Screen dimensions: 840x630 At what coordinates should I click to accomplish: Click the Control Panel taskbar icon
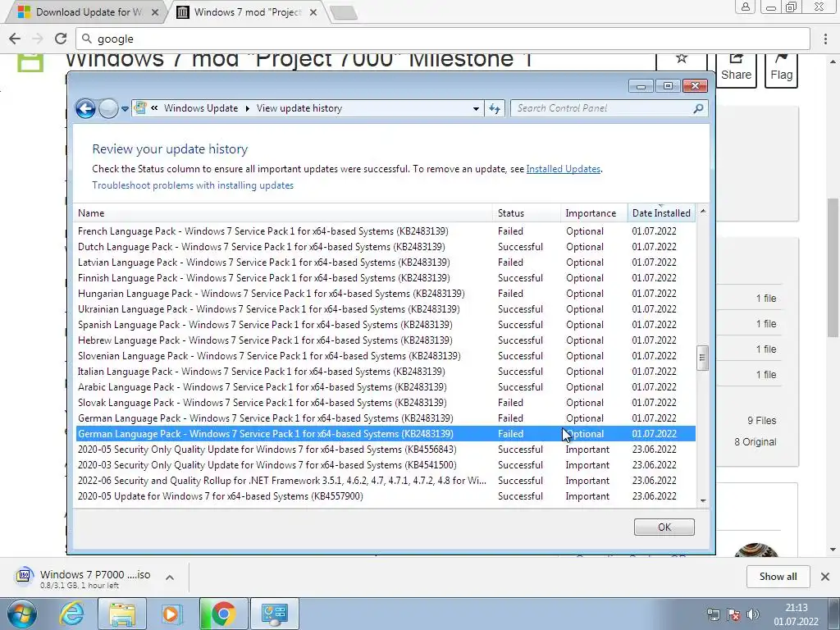point(274,614)
